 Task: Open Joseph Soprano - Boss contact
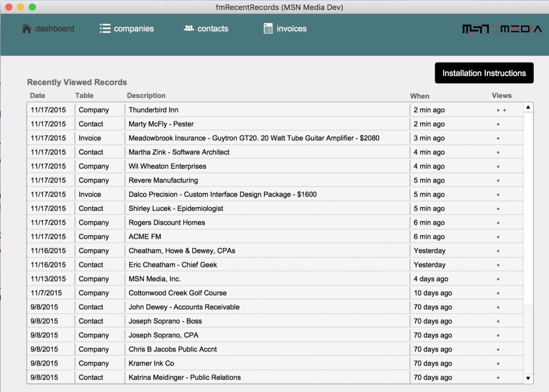(275, 321)
